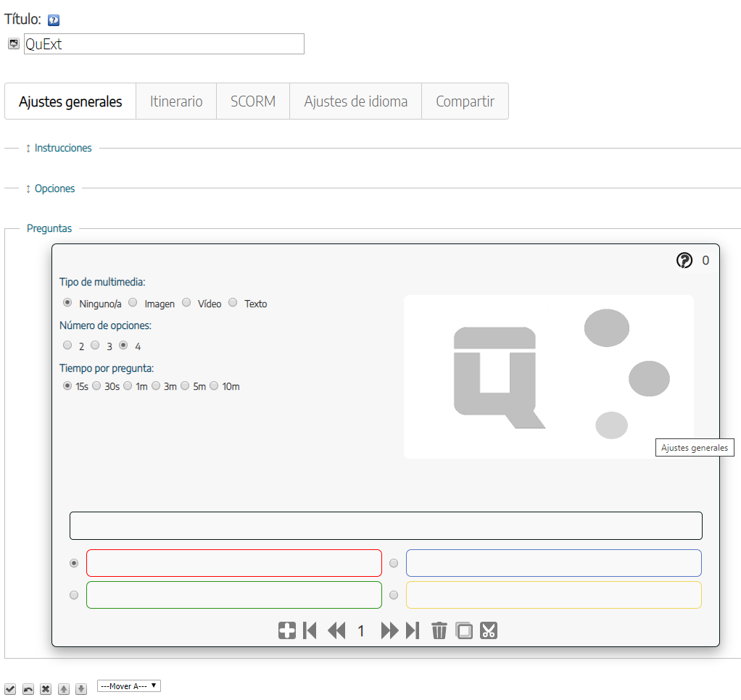Jump to the first question
Image resolution: width=741 pixels, height=700 pixels.
(310, 630)
